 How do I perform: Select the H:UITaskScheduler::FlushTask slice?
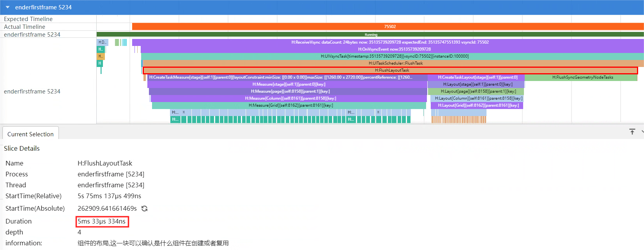point(393,63)
